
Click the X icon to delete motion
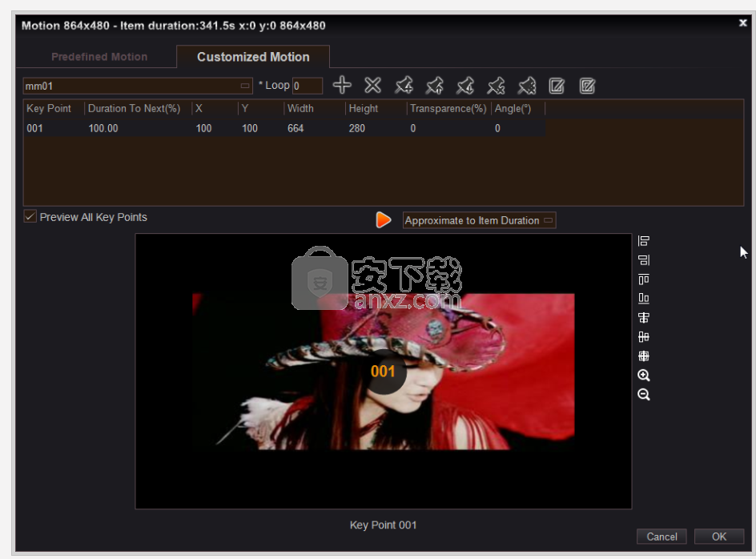(x=372, y=86)
